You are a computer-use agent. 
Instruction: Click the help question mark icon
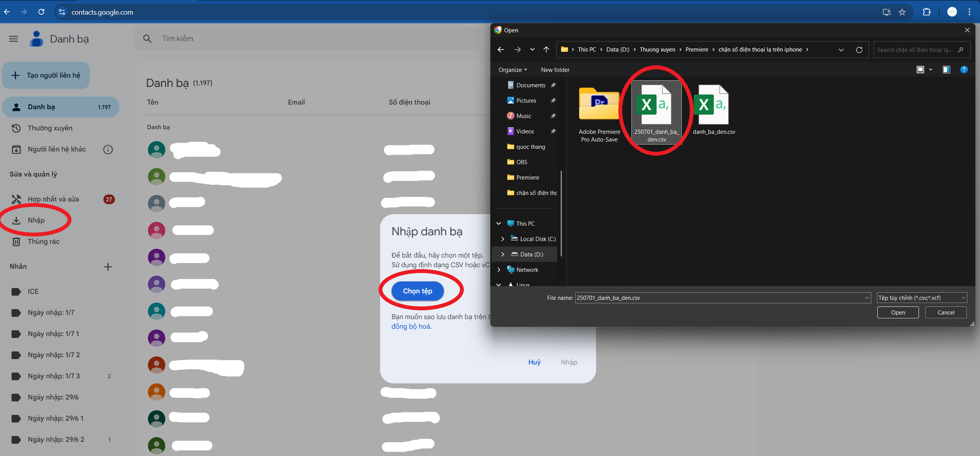click(x=964, y=70)
